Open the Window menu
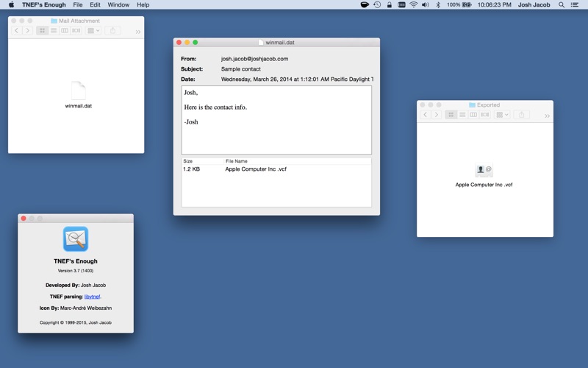 [x=118, y=4]
